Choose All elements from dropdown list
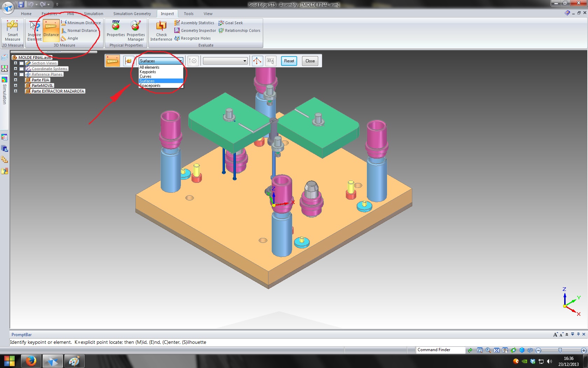The image size is (588, 368). tap(161, 67)
